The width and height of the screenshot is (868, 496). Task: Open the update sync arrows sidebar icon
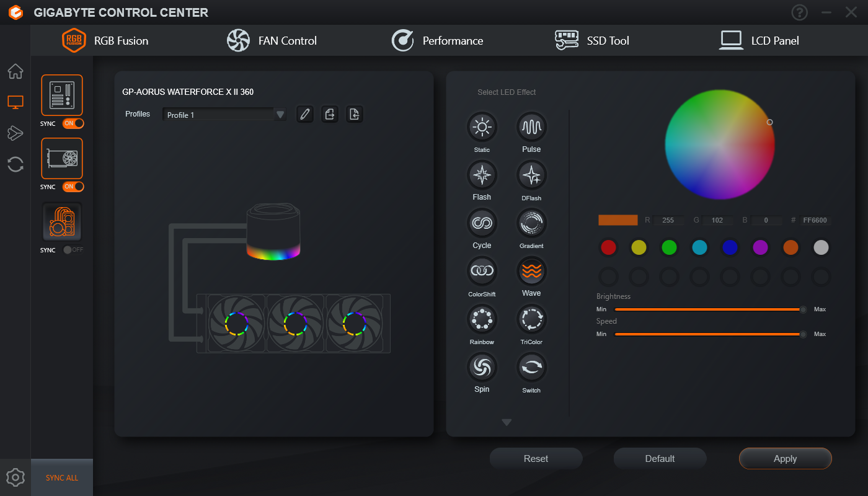point(15,164)
